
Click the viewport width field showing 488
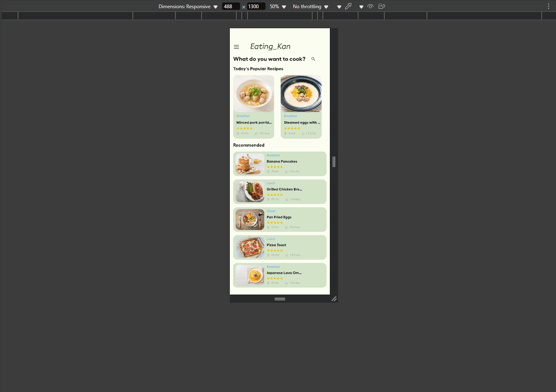coord(231,7)
